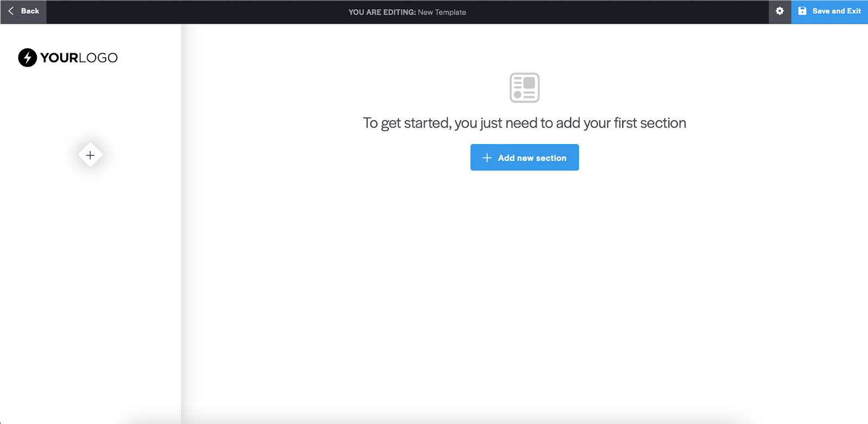This screenshot has width=868, height=424.
Task: Click the lightning bolt logo icon
Action: (28, 57)
